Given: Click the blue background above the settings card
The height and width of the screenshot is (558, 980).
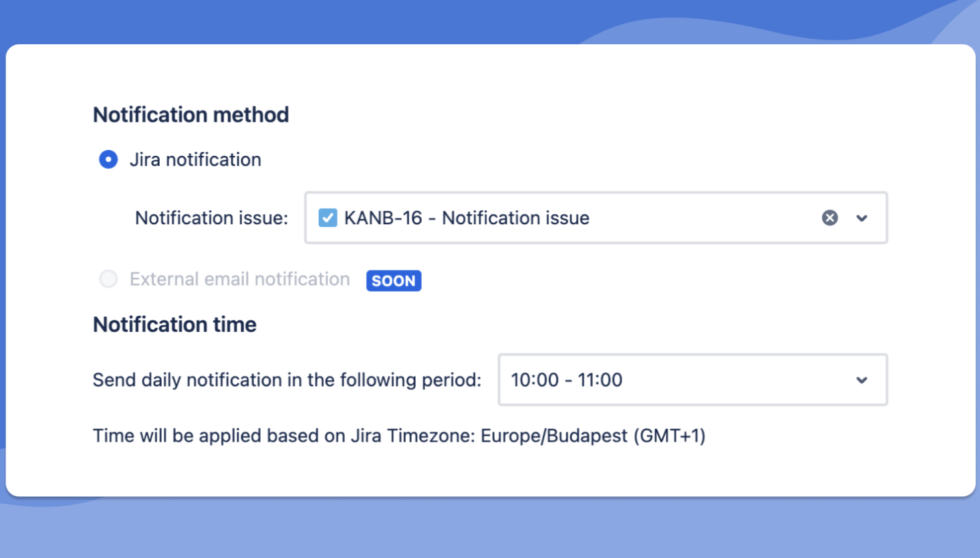Looking at the screenshot, I should coord(334,20).
